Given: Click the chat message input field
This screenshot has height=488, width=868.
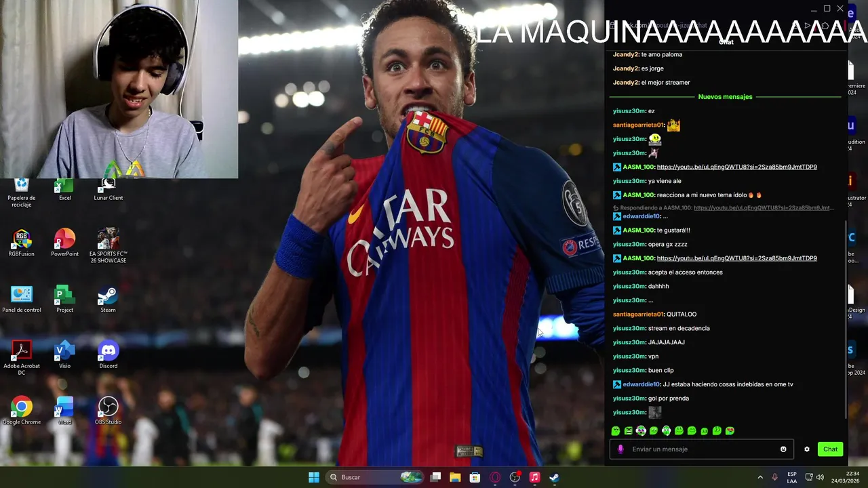Looking at the screenshot, I should click(702, 449).
